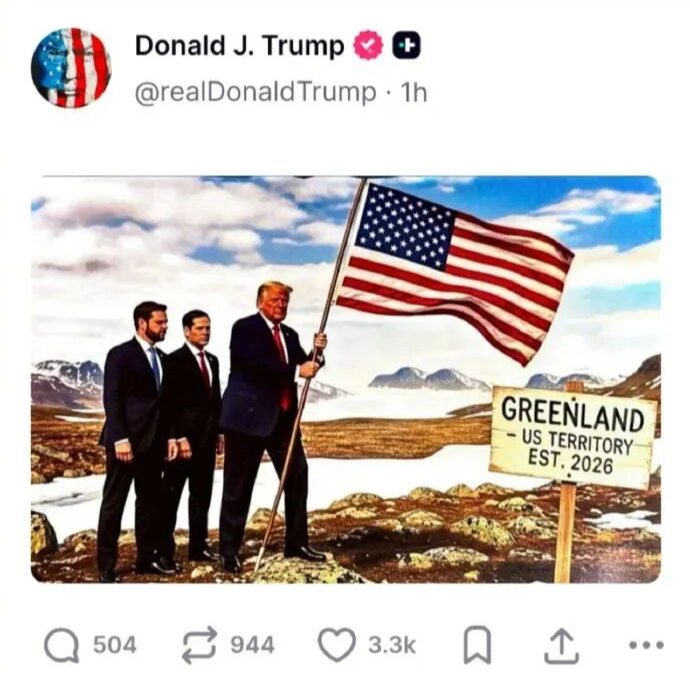Open the @realDonaldTrump handle link
The width and height of the screenshot is (690, 674).
click(255, 92)
